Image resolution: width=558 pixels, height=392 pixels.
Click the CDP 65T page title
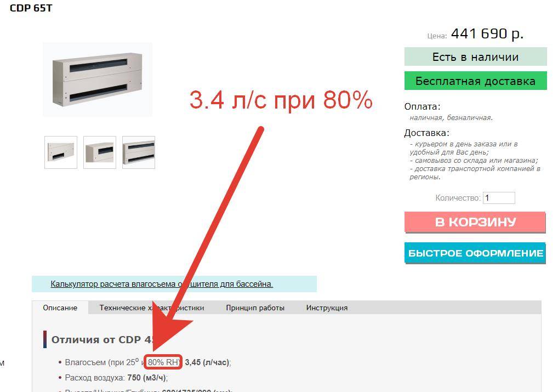31,8
